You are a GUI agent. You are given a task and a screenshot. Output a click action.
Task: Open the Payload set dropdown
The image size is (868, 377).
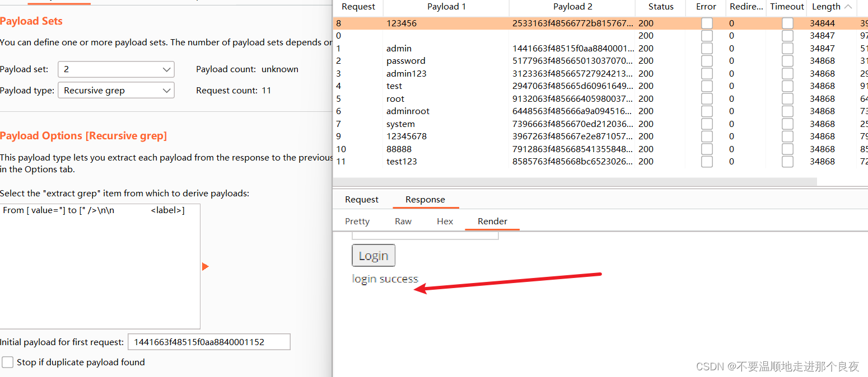point(116,69)
